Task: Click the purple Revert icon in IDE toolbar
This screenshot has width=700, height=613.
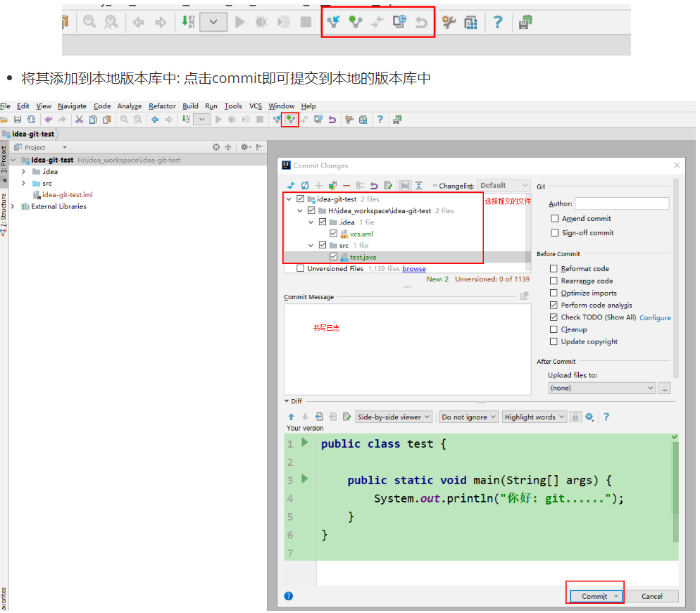Action: click(332, 120)
